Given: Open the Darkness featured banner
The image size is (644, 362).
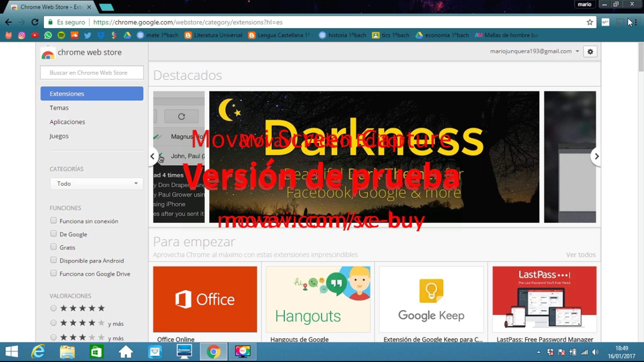Looking at the screenshot, I should 374,157.
